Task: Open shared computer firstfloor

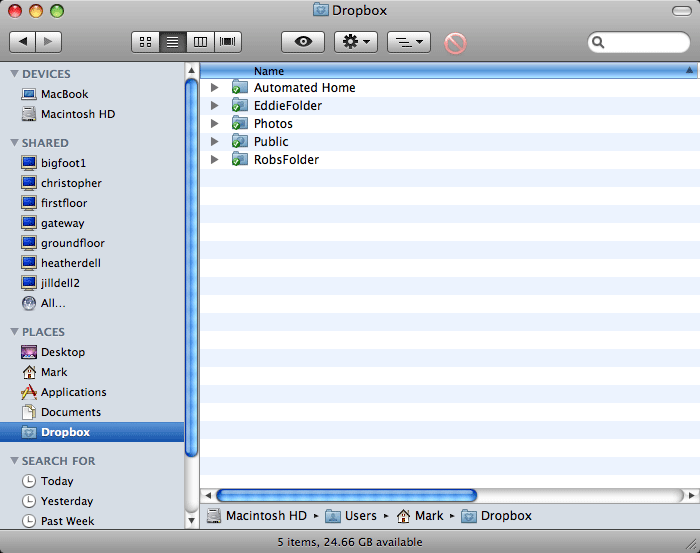Action: (92, 203)
